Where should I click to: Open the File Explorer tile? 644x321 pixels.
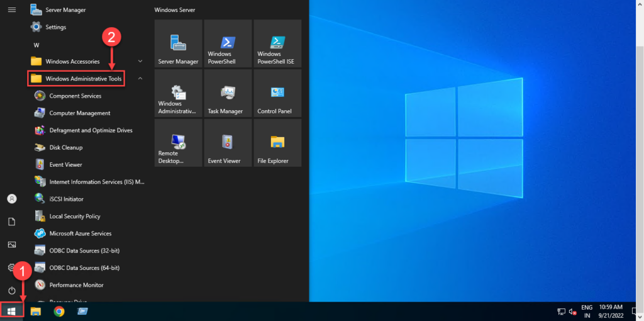coord(277,143)
